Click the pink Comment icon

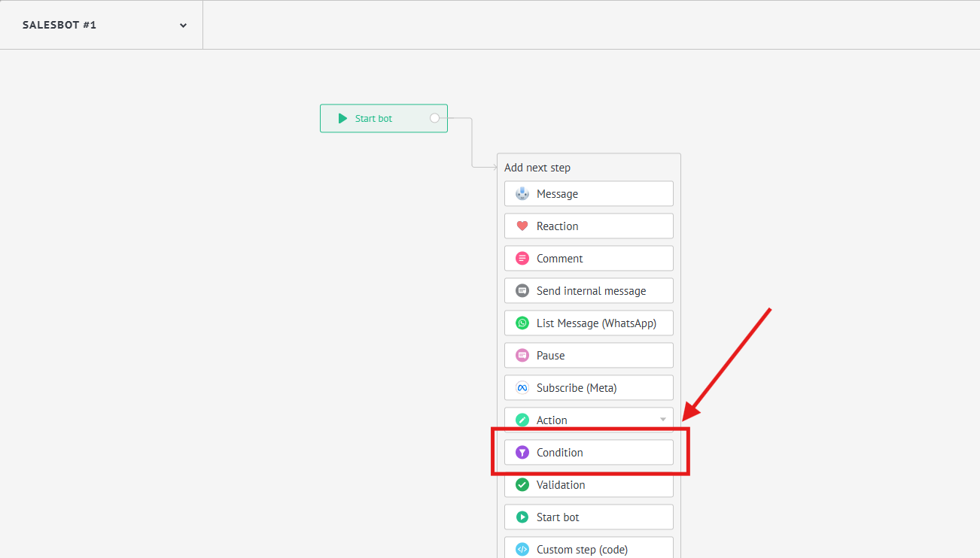522,259
